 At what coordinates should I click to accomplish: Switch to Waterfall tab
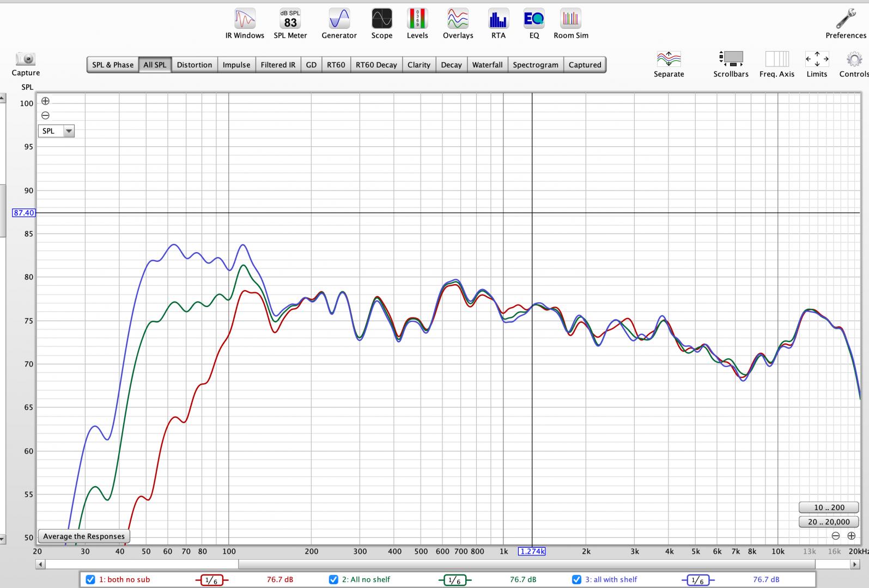point(488,65)
